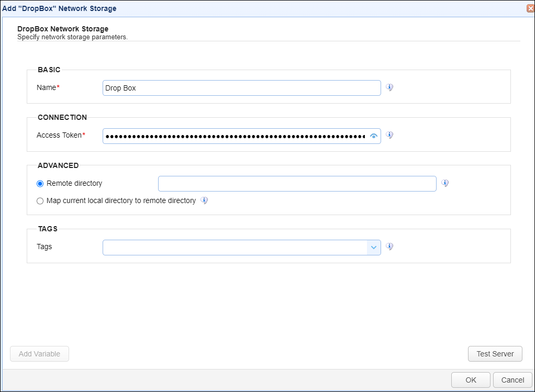The height and width of the screenshot is (392, 535).
Task: Close the Add DropBox Network Storage dialog
Action: click(x=530, y=8)
